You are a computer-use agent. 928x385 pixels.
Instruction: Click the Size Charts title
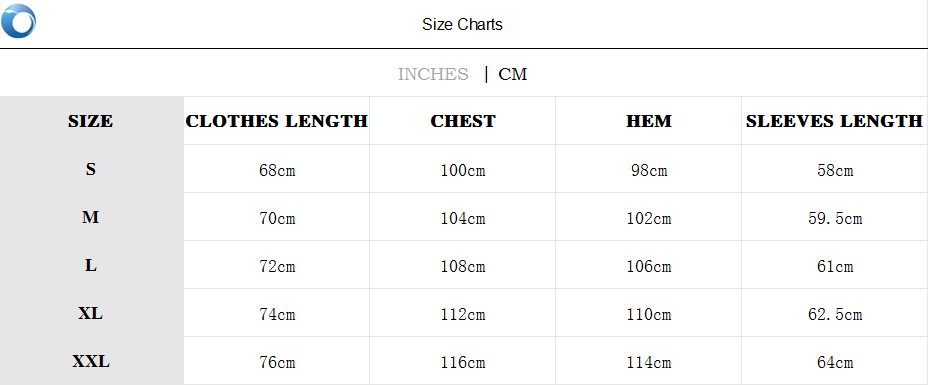[x=462, y=25]
